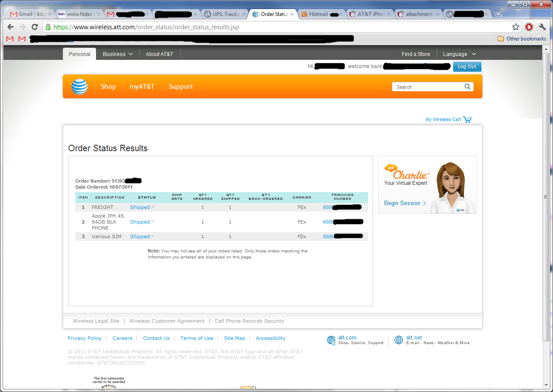Click the "FREIGHT" description cell

pyautogui.click(x=103, y=207)
